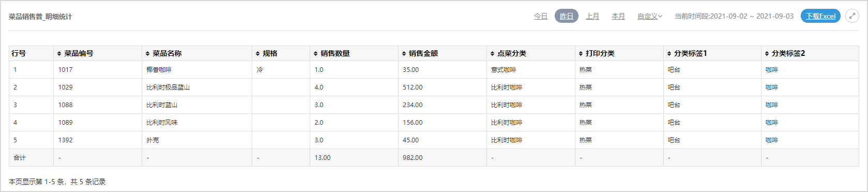Image resolution: width=868 pixels, height=192 pixels.
Task: Sort by 点菜分类 column arrows
Action: [493, 54]
